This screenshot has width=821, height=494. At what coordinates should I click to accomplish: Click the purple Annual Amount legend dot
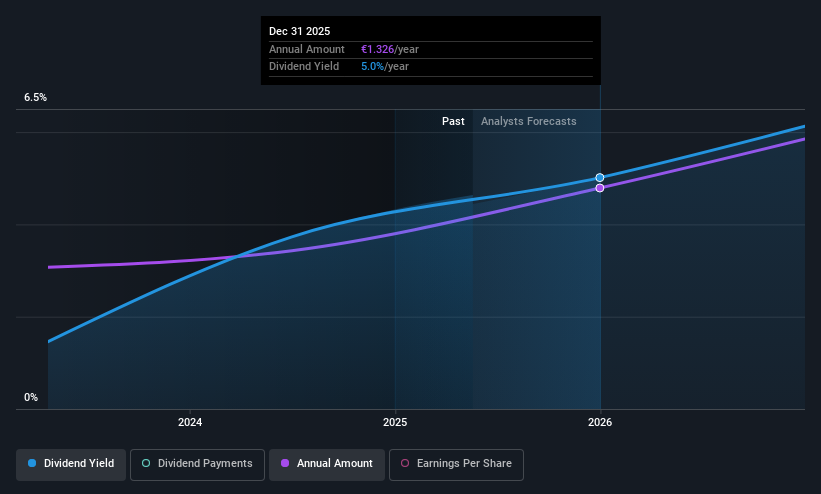(285, 463)
